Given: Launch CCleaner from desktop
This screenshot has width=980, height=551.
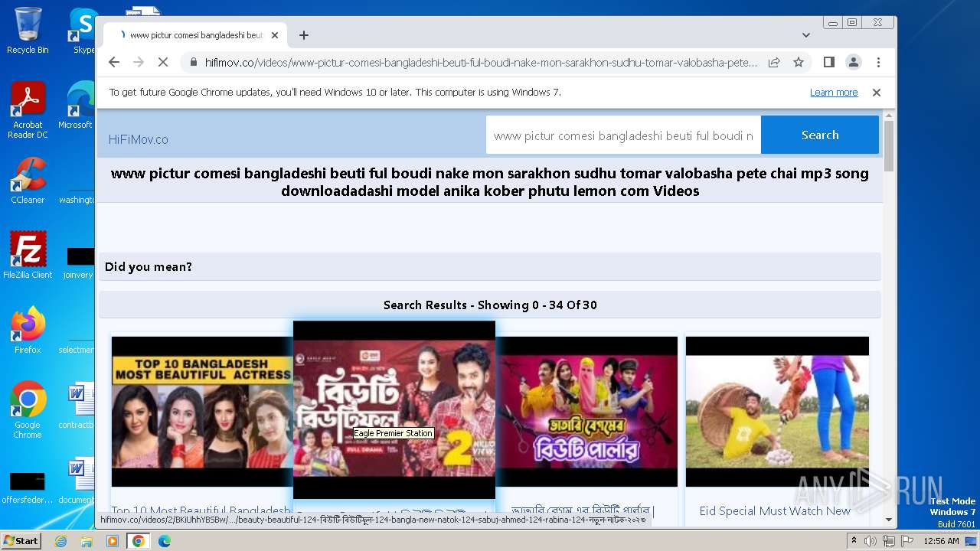Looking at the screenshot, I should point(28,181).
